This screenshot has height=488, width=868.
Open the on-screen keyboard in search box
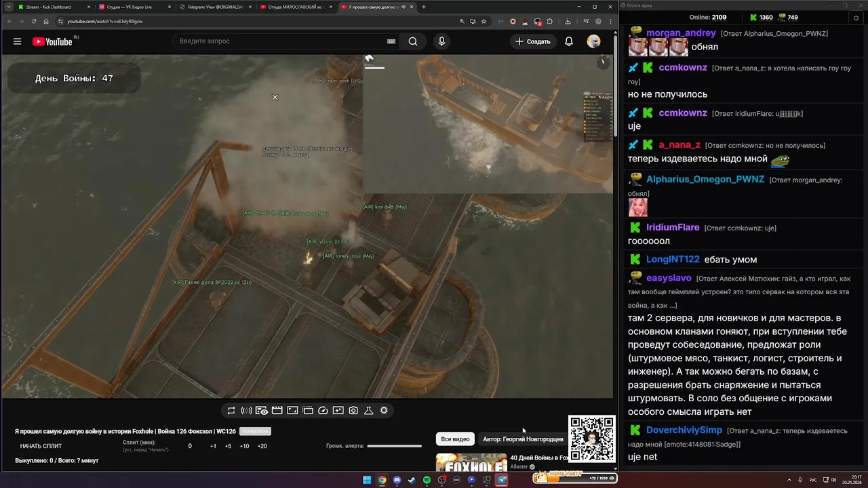391,41
